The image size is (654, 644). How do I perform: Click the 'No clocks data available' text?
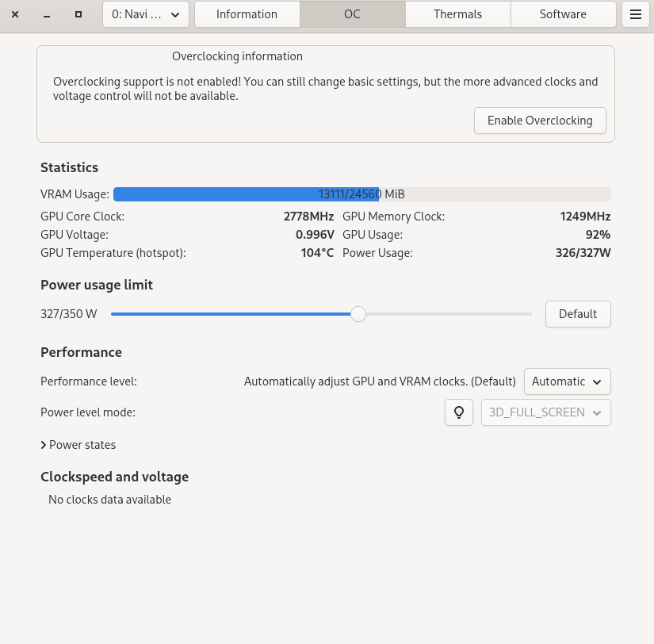[x=109, y=500]
